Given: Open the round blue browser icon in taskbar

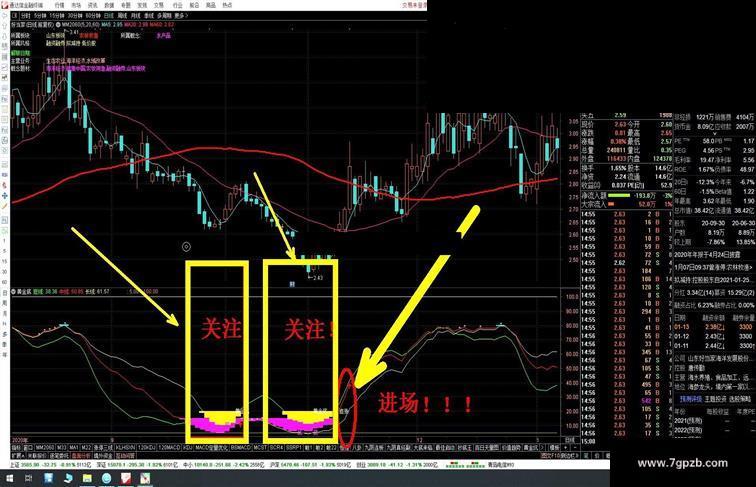Looking at the screenshot, I should [x=107, y=478].
